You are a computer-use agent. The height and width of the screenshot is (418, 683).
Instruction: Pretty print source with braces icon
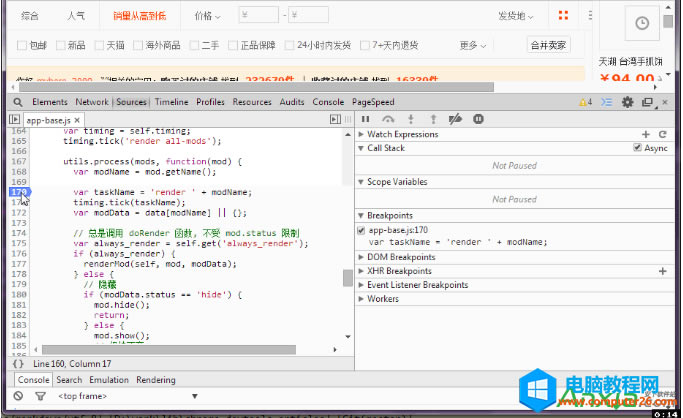coord(18,364)
